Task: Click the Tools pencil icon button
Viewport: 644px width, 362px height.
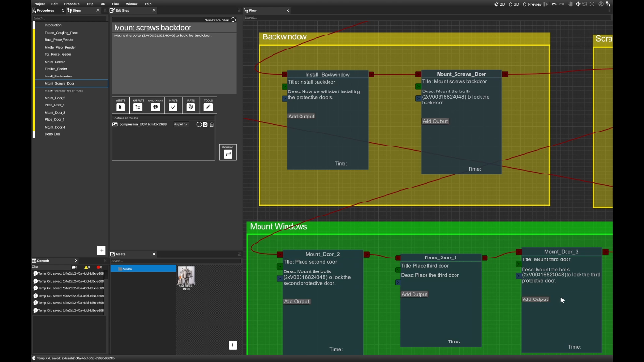Action: [208, 106]
